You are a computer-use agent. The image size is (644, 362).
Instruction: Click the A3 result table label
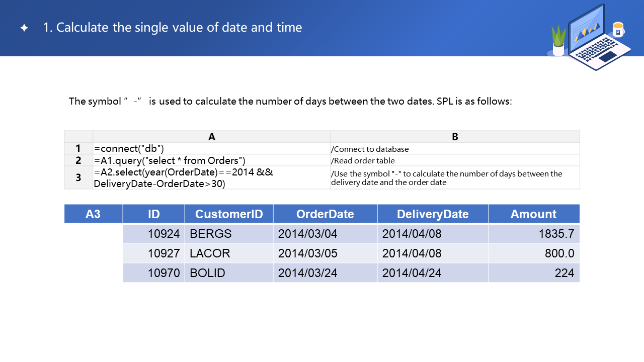93,214
